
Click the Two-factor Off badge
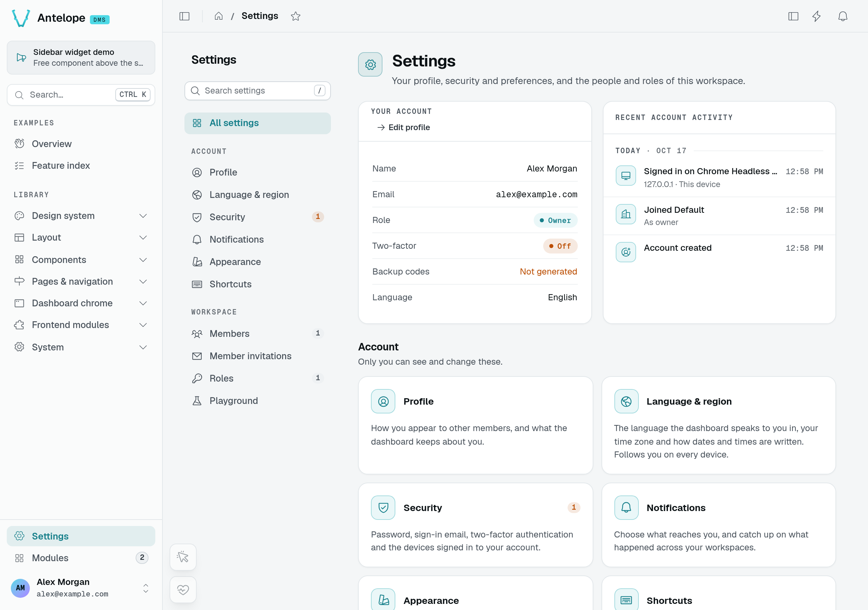(560, 246)
